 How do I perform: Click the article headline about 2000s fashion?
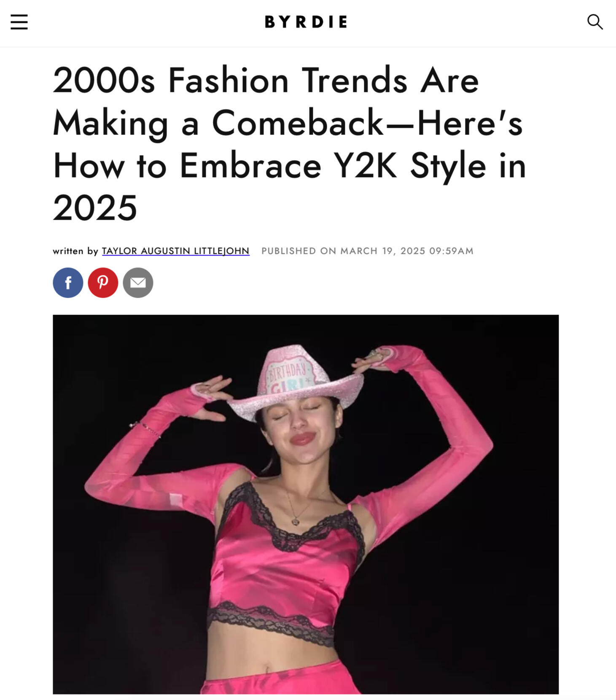pyautogui.click(x=289, y=143)
